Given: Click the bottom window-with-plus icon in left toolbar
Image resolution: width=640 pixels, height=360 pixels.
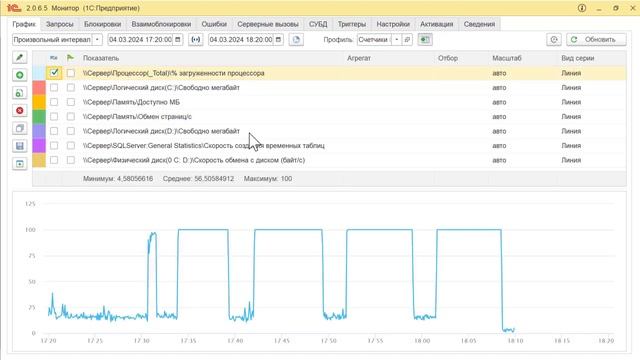Looking at the screenshot, I should coord(19,164).
